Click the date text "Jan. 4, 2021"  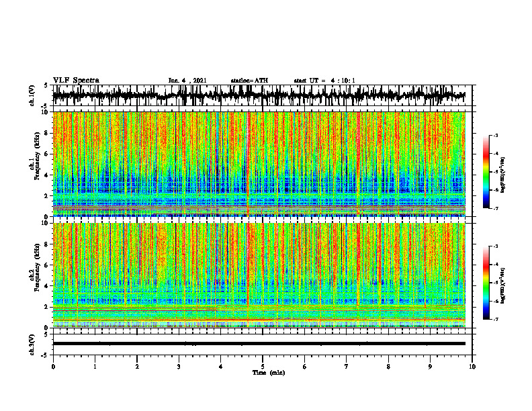(187, 81)
